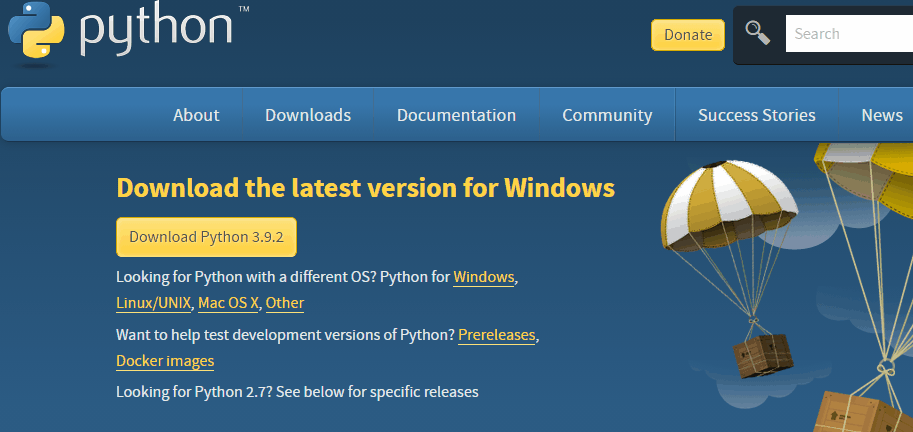Open the Community menu
This screenshot has height=432, width=913.
click(x=607, y=115)
